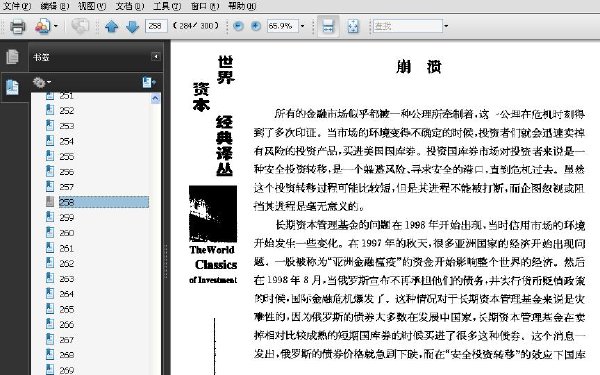Open the 工具 (Tools) menu
This screenshot has height=375, width=600.
pyautogui.click(x=167, y=6)
